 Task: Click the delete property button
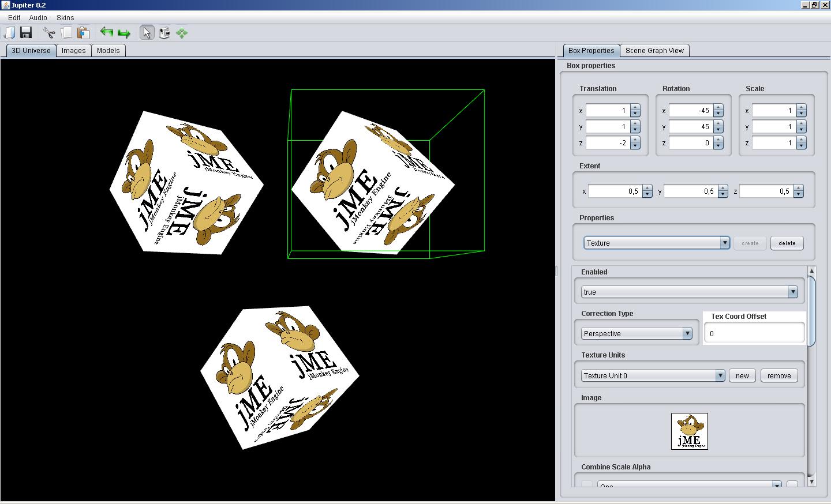point(787,243)
